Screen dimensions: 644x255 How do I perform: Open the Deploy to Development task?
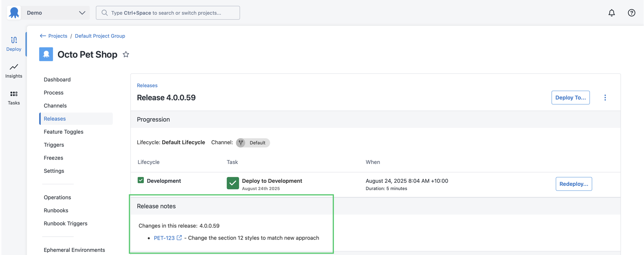pyautogui.click(x=272, y=181)
